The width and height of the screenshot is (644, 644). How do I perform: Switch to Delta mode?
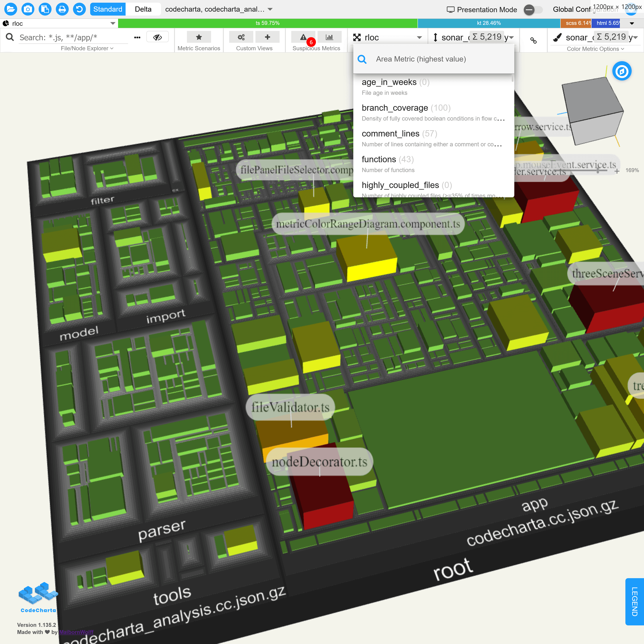click(x=143, y=9)
